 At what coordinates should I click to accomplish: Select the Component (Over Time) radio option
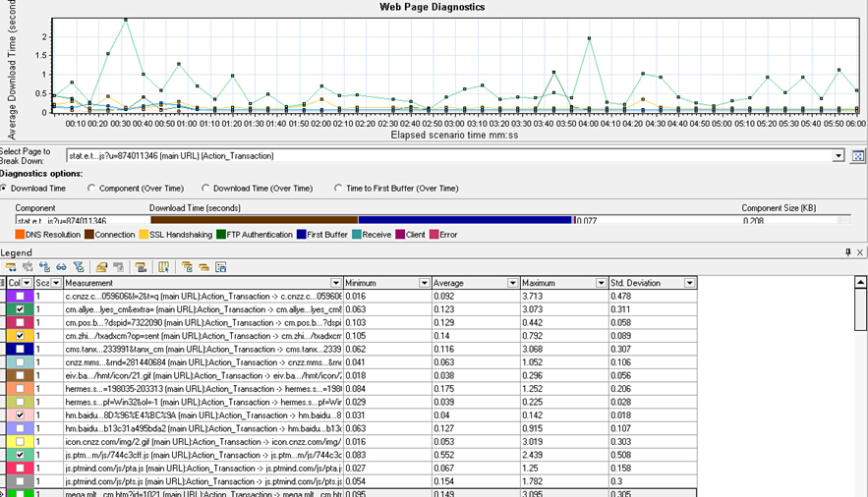tap(92, 188)
